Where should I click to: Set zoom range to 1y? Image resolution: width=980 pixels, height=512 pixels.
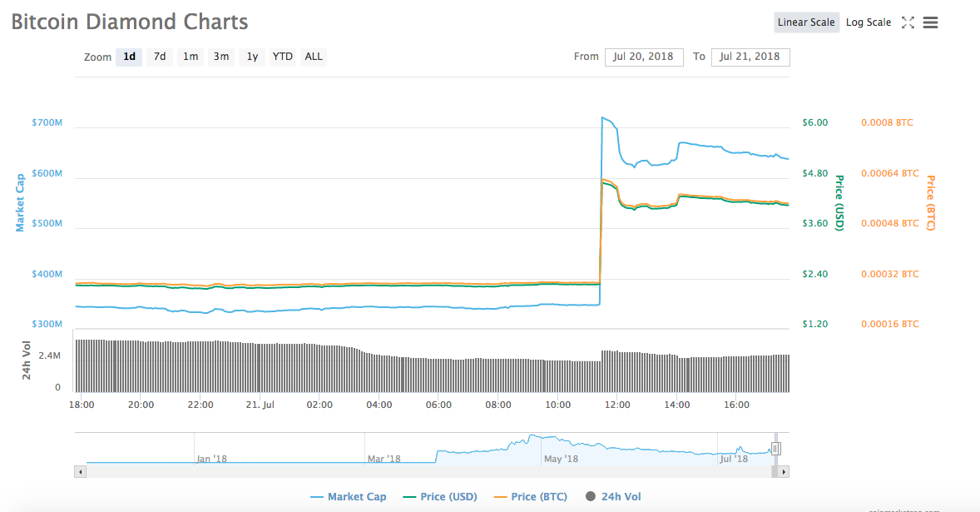coord(252,57)
